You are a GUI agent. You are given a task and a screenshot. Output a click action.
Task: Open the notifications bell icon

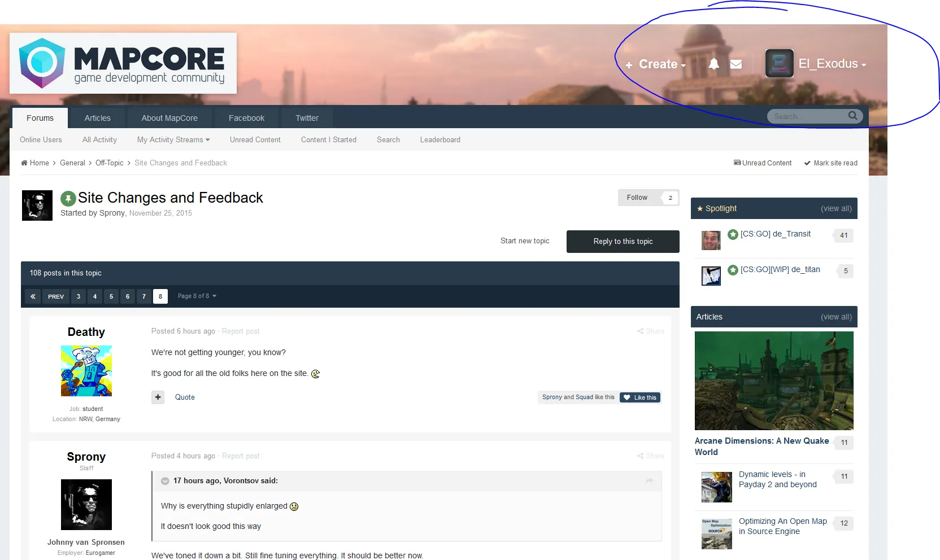(x=714, y=64)
